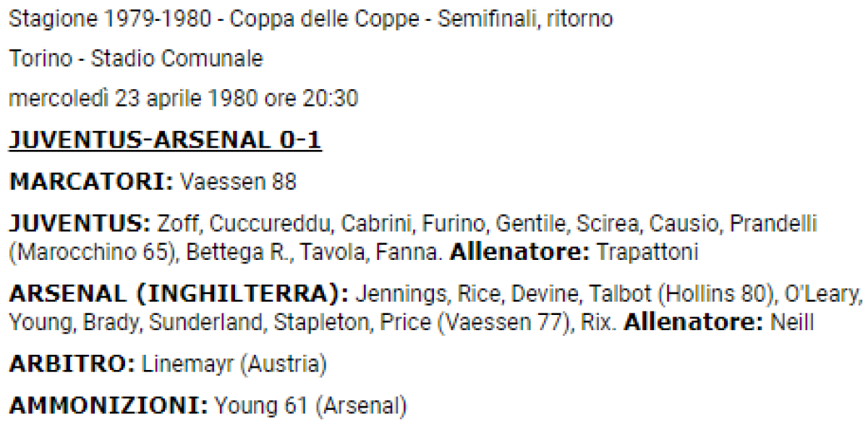Click the Torino - Stadio Comunale line
The height and width of the screenshot is (425, 868).
point(136,59)
